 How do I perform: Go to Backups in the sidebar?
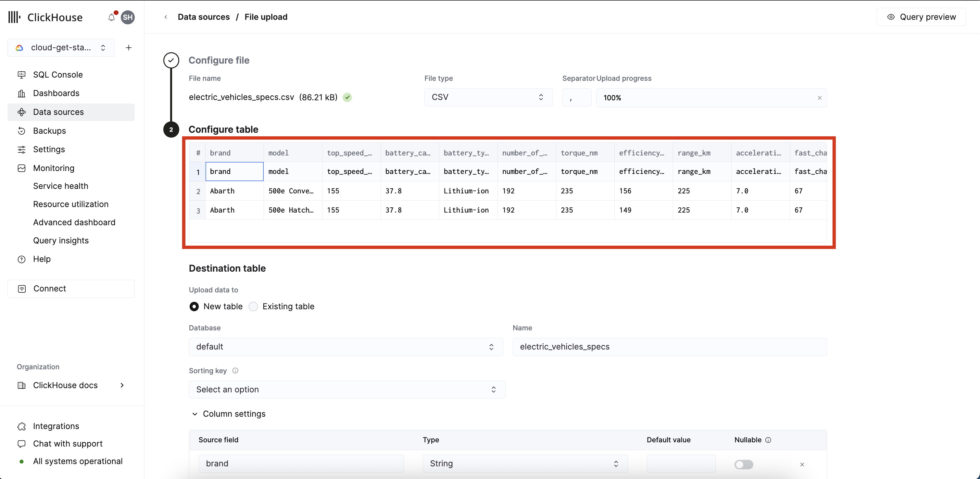pyautogui.click(x=49, y=131)
